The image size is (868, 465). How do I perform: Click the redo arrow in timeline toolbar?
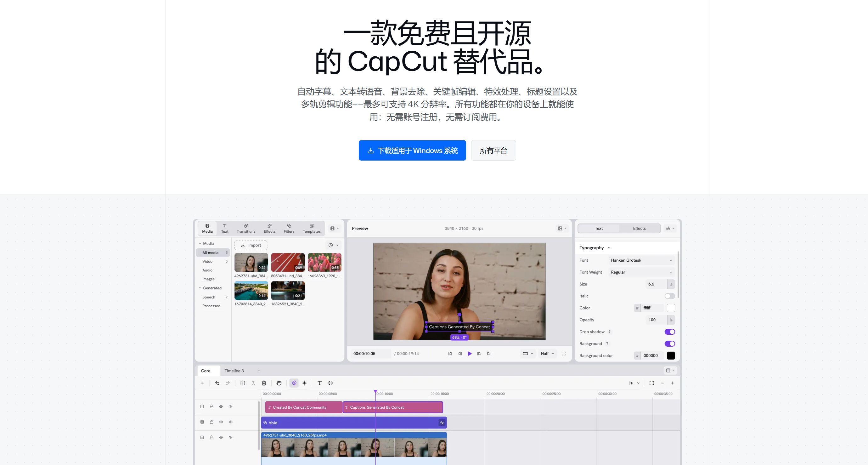[x=228, y=383]
